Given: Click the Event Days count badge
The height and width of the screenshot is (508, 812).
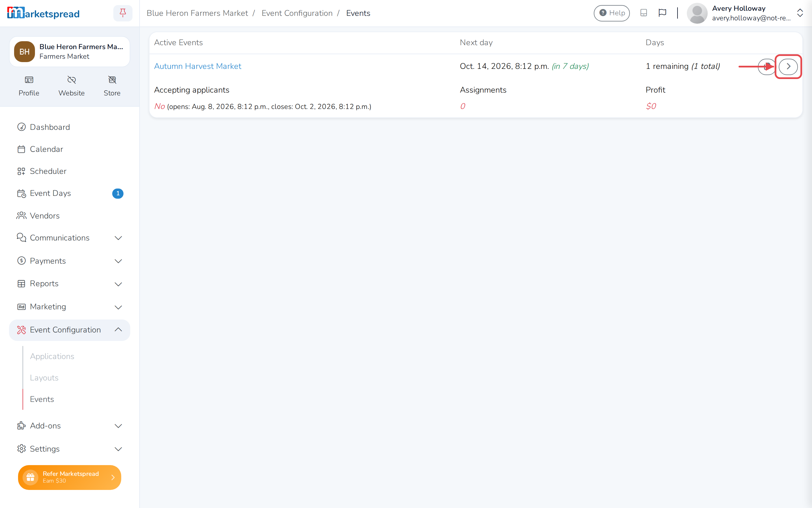Looking at the screenshot, I should pyautogui.click(x=118, y=194).
